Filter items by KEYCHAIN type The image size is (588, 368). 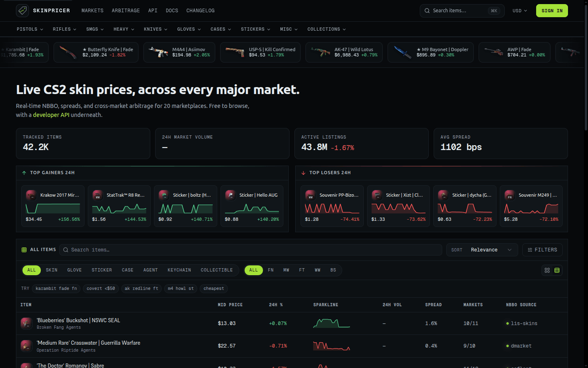pyautogui.click(x=179, y=270)
